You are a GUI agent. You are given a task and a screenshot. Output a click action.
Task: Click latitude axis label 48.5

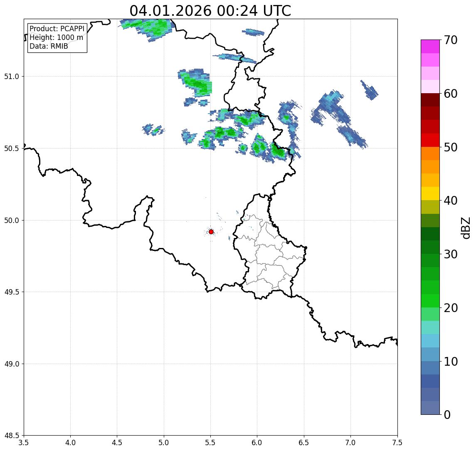tap(12, 436)
